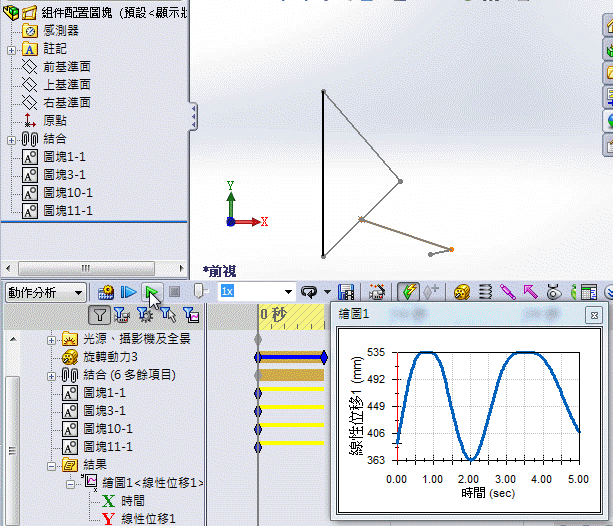Select 前基準面 plane
Image resolution: width=613 pixels, height=526 pixels.
[67, 66]
